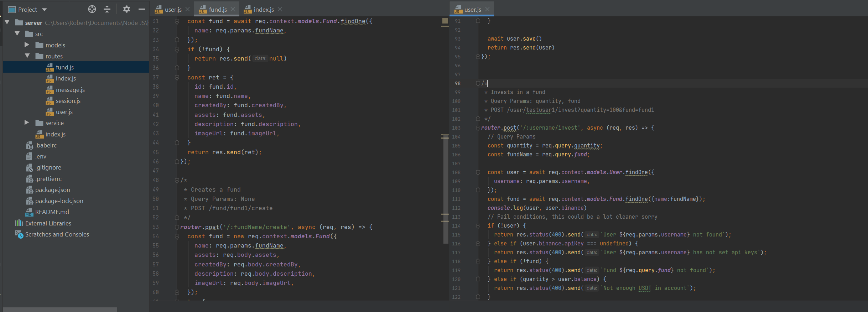Image resolution: width=868 pixels, height=312 pixels.
Task: Select fund.js in the project tree
Action: (x=76, y=67)
